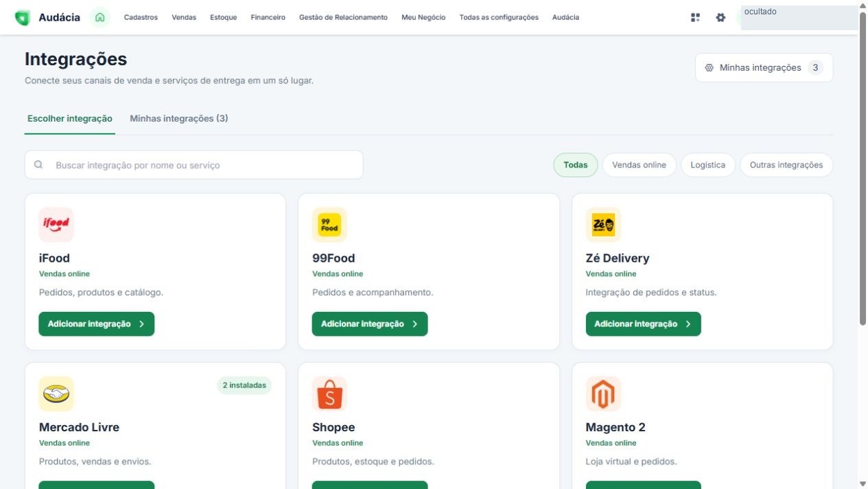
Task: Open the Cadastros menu
Action: click(x=141, y=18)
